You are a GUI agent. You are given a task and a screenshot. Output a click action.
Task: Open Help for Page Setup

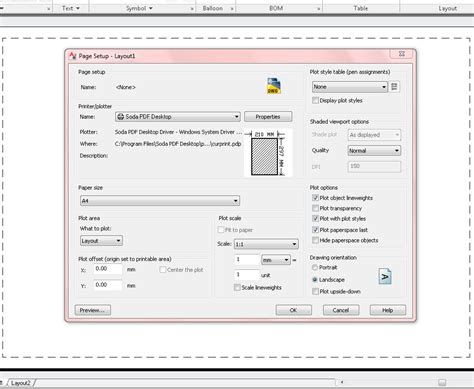tap(388, 310)
